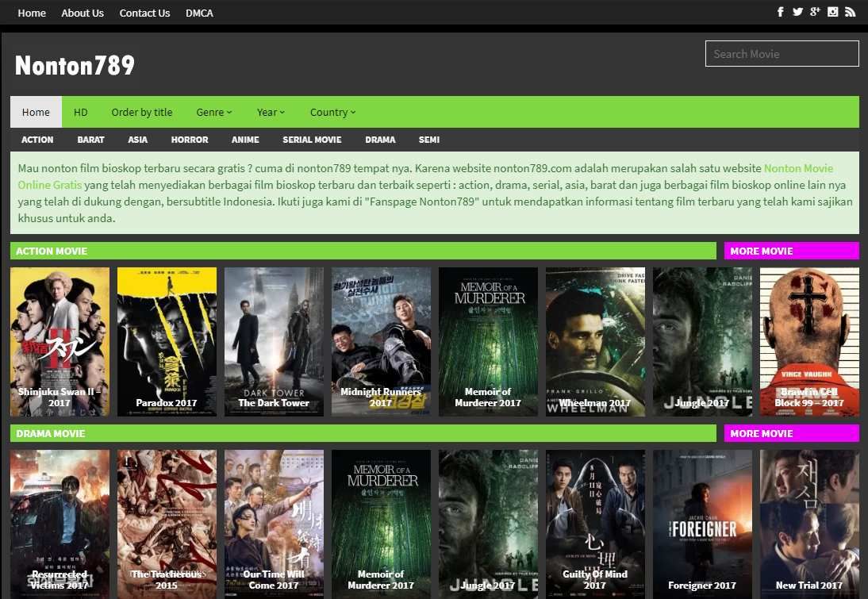The image size is (868, 599).
Task: Open the About Us page
Action: coord(83,13)
